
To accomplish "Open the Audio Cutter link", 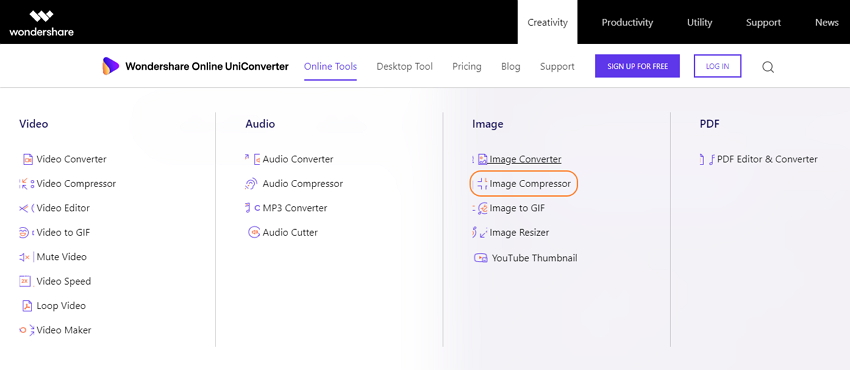I will tap(290, 232).
